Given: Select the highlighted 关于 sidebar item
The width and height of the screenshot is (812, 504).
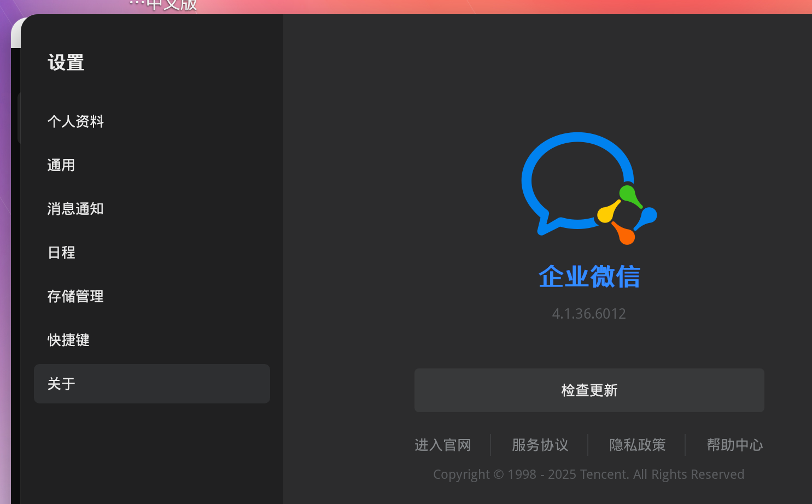Looking at the screenshot, I should pyautogui.click(x=152, y=384).
